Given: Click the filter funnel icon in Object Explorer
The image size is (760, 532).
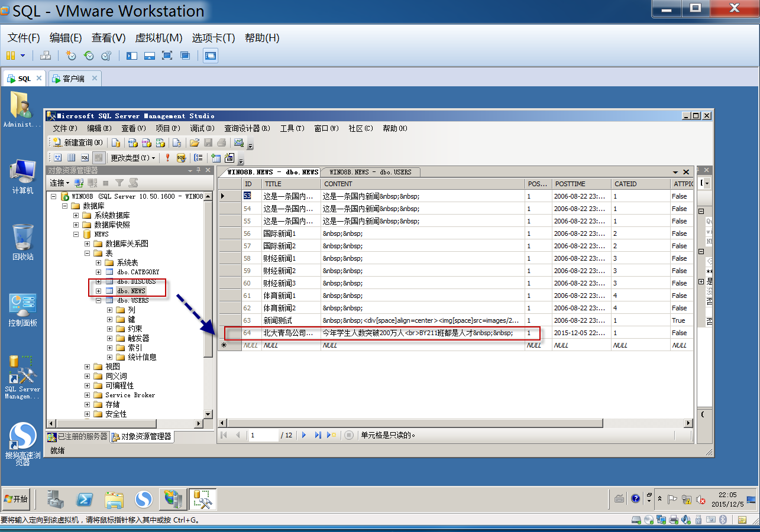Looking at the screenshot, I should (x=119, y=183).
